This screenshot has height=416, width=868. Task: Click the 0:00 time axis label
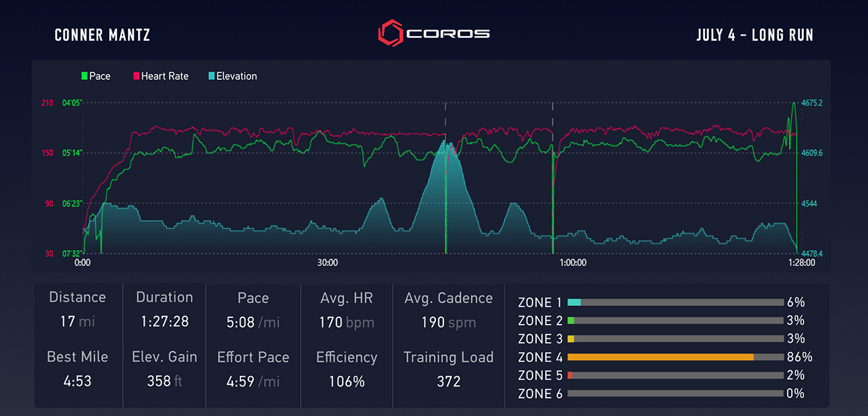point(82,263)
